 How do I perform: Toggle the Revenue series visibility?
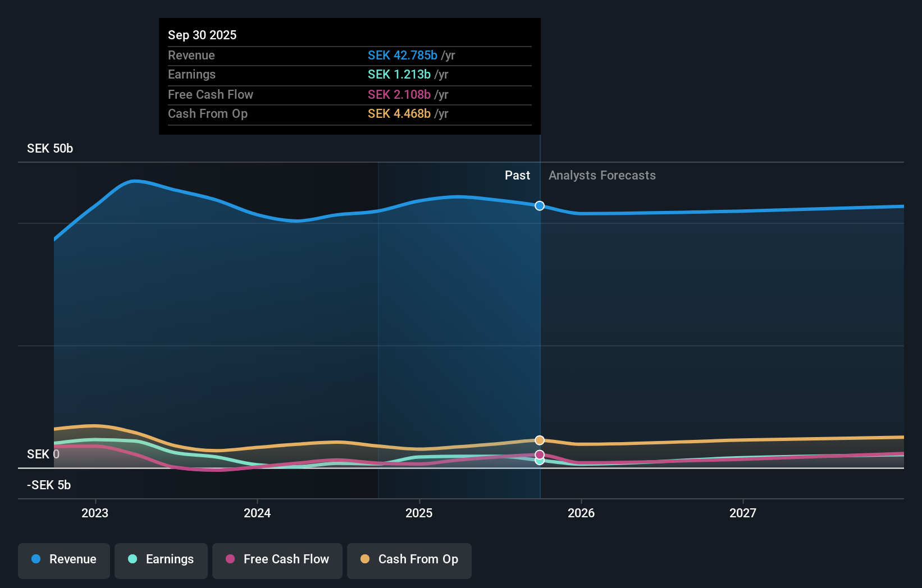pyautogui.click(x=63, y=559)
